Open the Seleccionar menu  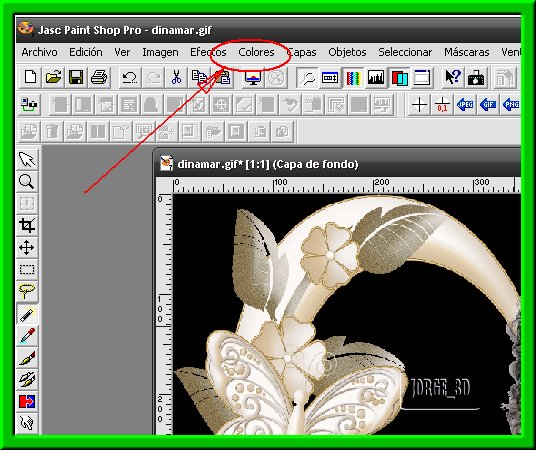[405, 52]
